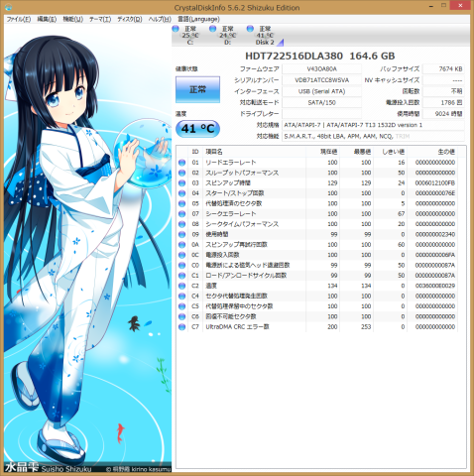This screenshot has height=476, width=474.
Task: Click serial number field VDB71ATCC8WSVA
Action: [x=321, y=80]
